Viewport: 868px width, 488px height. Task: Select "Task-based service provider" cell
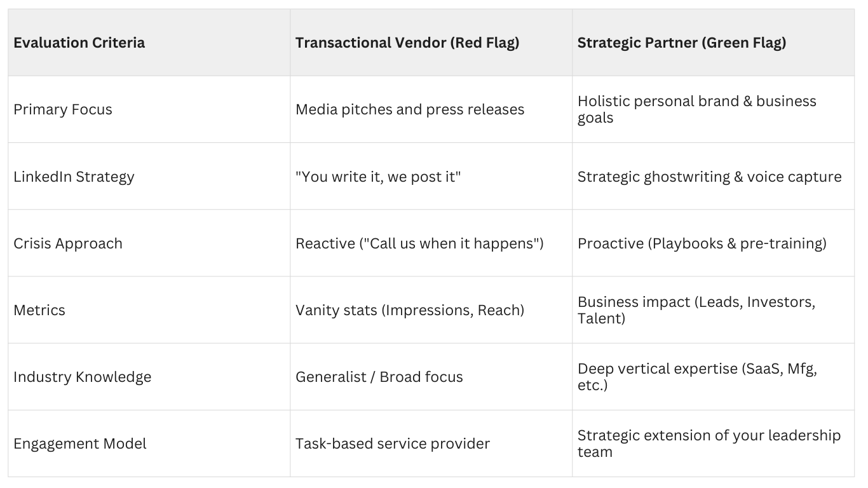tap(393, 444)
